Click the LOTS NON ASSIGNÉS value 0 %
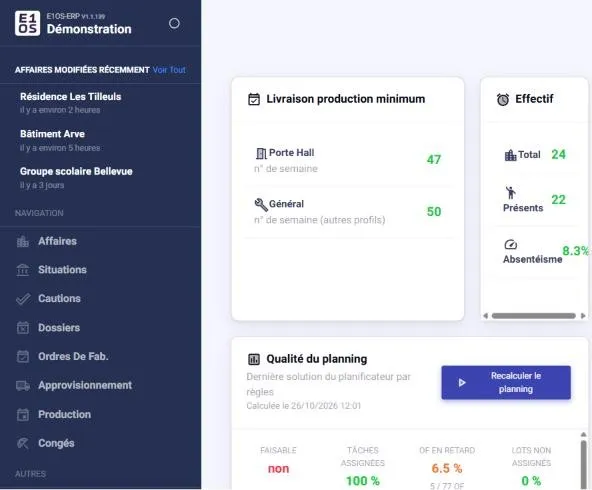The height and width of the screenshot is (490, 592). tap(531, 481)
